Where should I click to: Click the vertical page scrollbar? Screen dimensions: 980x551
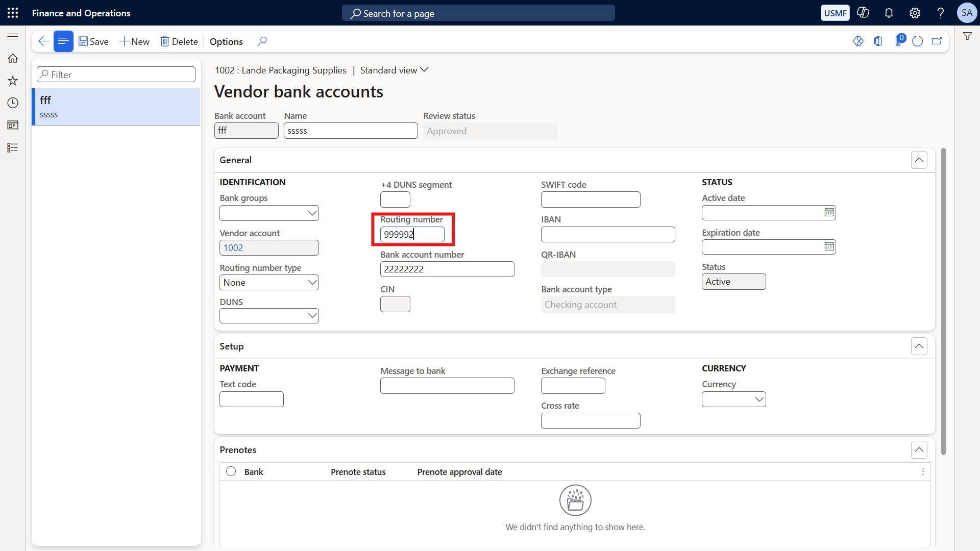pos(943,301)
